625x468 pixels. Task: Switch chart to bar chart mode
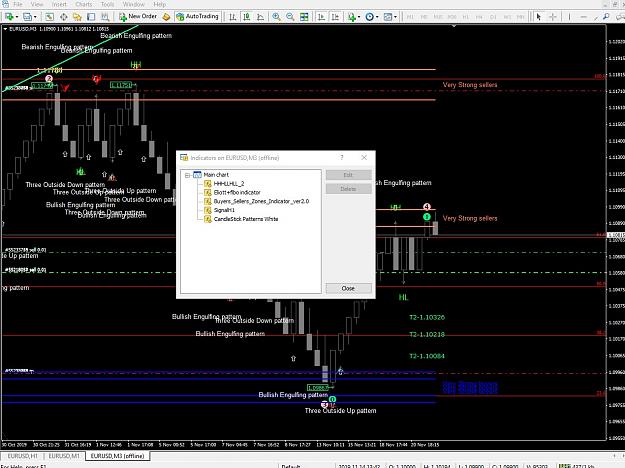coord(233,17)
